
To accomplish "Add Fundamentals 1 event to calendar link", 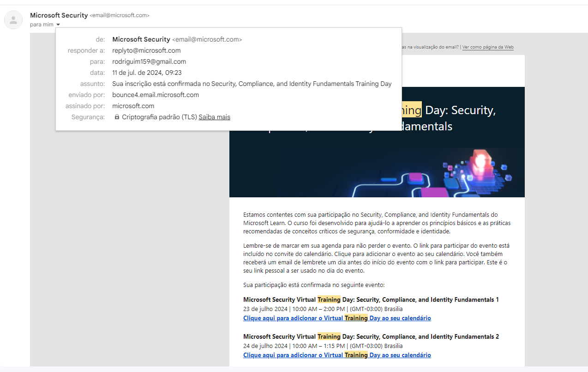I will pos(337,318).
